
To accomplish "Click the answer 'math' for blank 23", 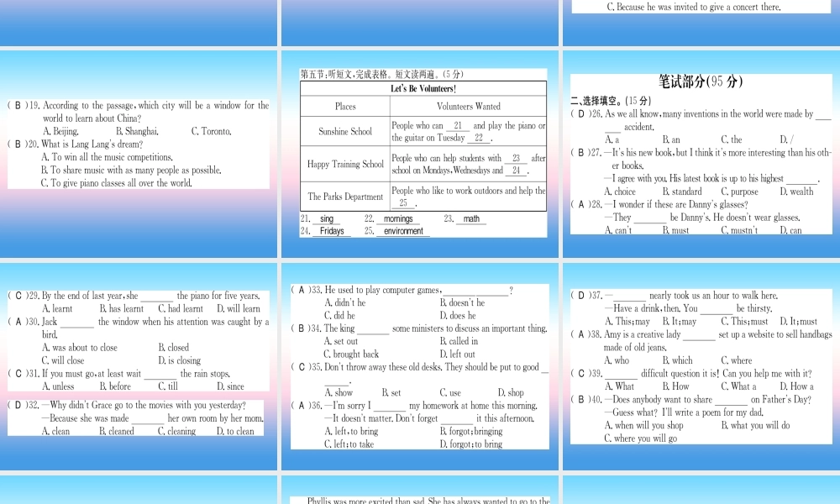I will (471, 218).
